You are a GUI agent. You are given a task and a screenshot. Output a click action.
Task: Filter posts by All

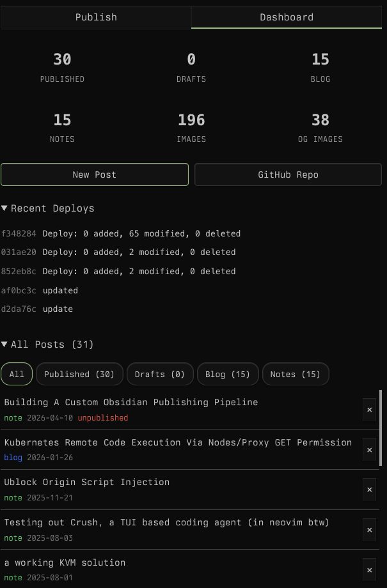tap(17, 375)
